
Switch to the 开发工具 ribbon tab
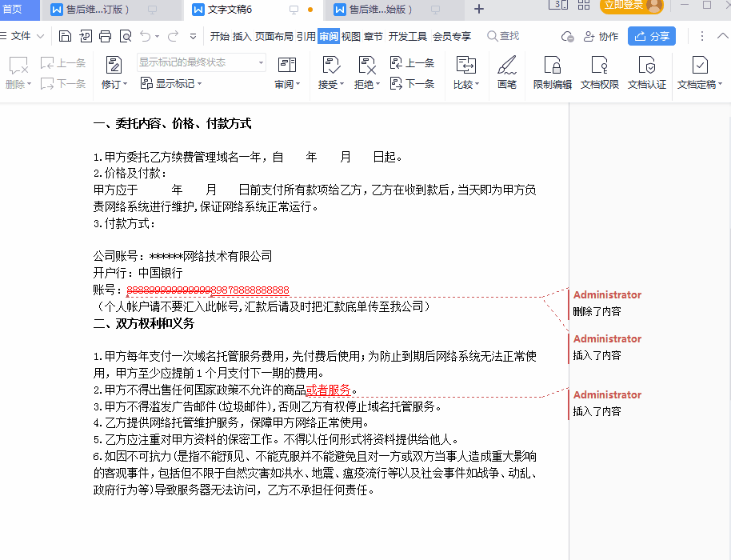coord(408,36)
